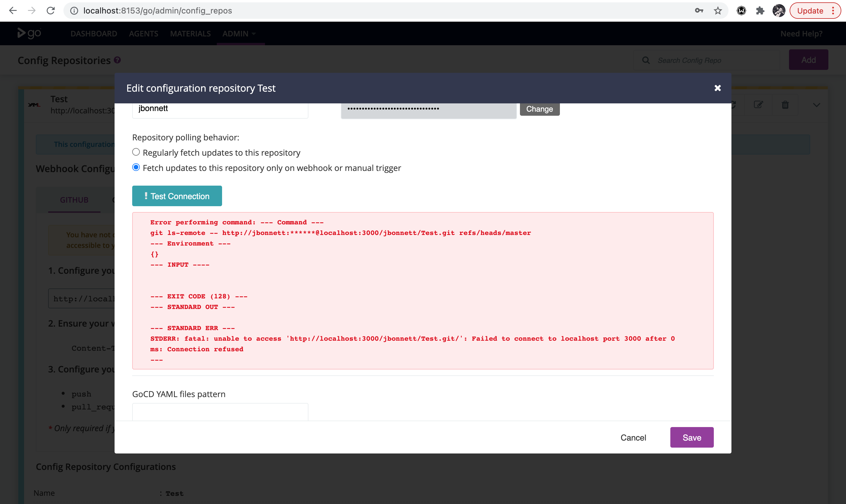The width and height of the screenshot is (846, 504).
Task: Select Fetch updates only on webhook or manual trigger
Action: click(x=136, y=167)
